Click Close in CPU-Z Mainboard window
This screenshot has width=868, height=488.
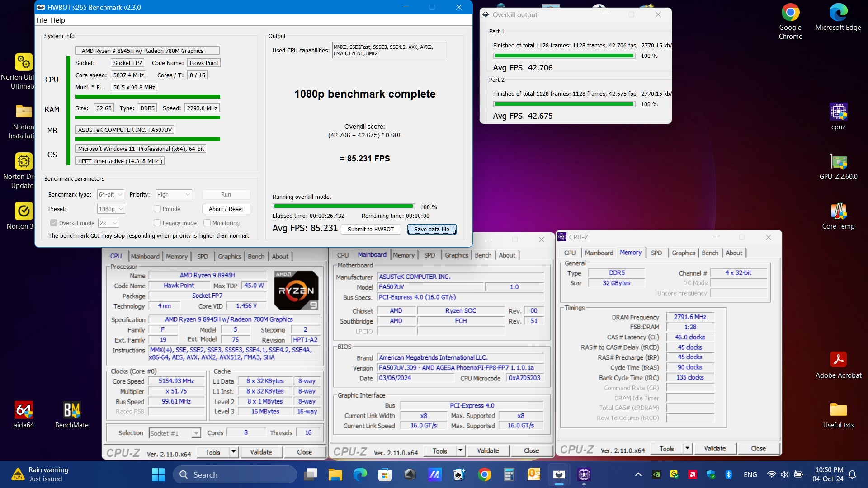coord(531,450)
